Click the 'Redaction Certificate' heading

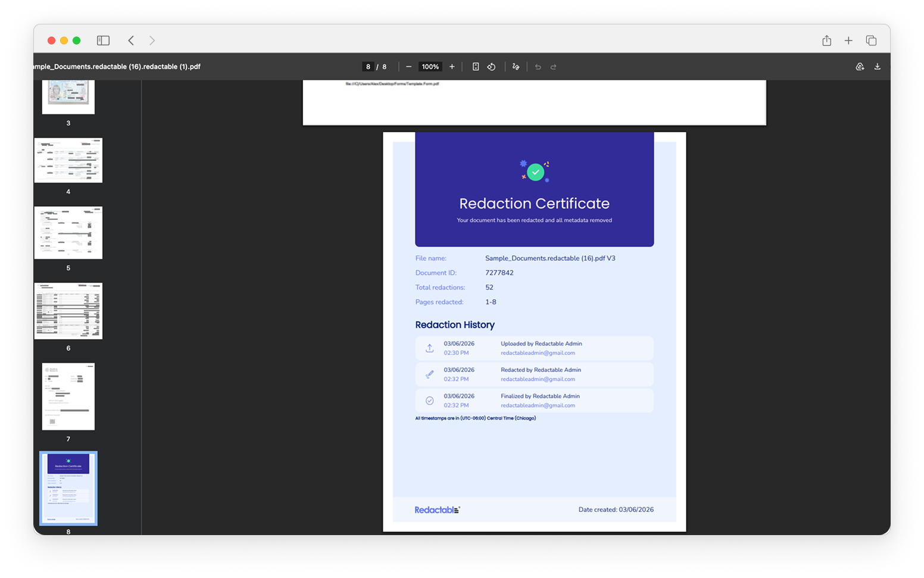534,203
